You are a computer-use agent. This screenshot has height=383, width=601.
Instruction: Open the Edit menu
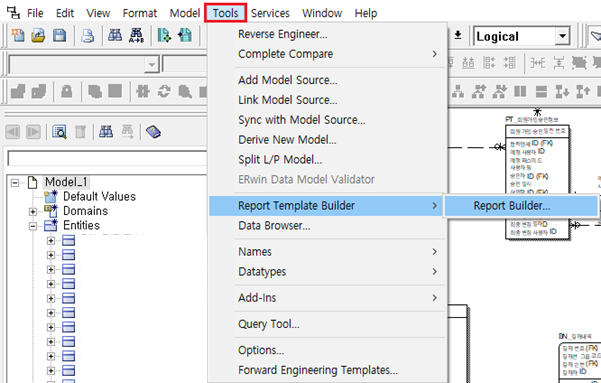tap(65, 13)
